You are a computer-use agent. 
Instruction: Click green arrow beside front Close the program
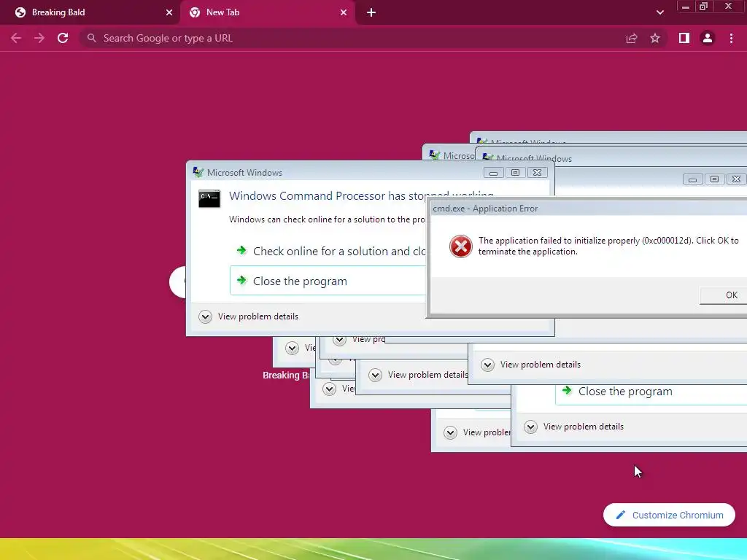[x=241, y=280]
